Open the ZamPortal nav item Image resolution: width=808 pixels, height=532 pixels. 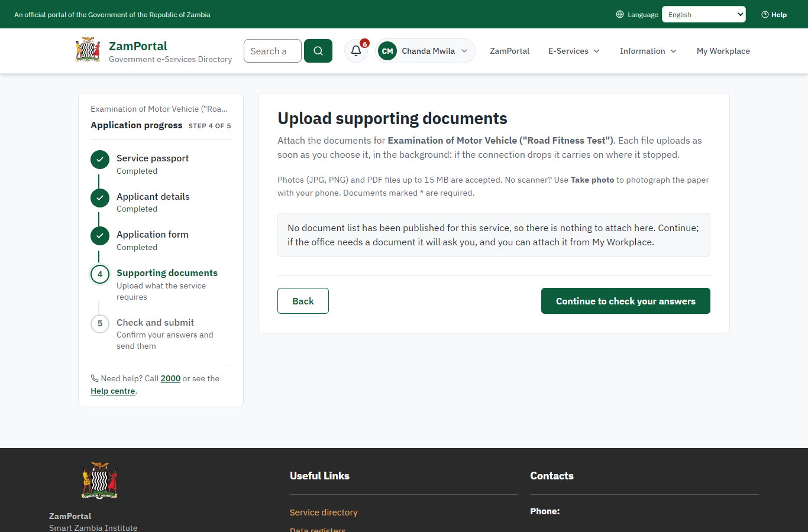pos(509,51)
